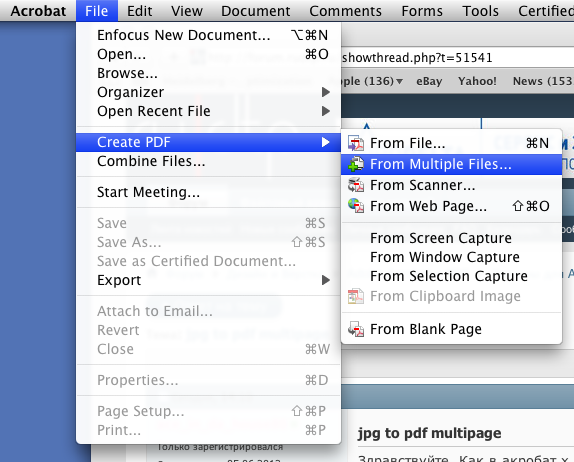The width and height of the screenshot is (574, 462).
Task: Click the From Multiple Files icon
Action: click(356, 164)
